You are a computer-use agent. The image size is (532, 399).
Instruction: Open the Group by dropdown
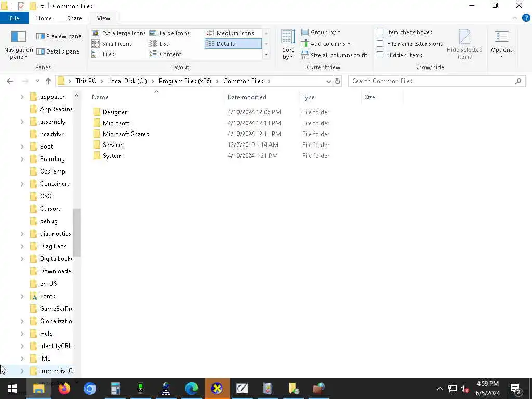coord(321,32)
